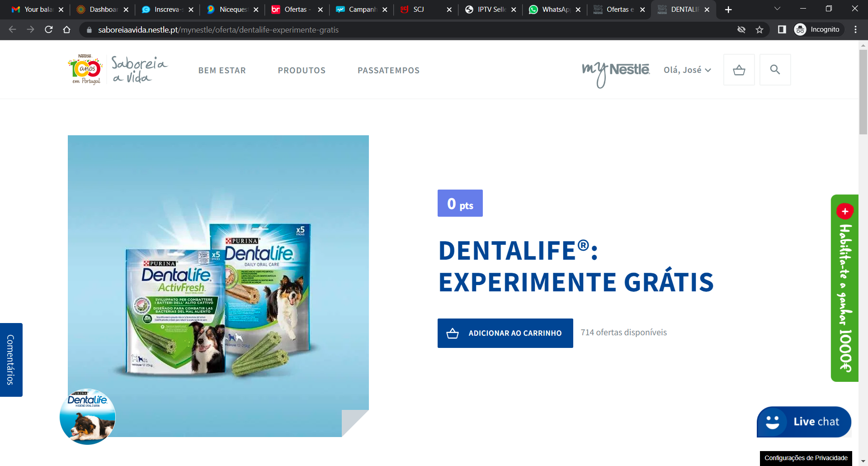The height and width of the screenshot is (466, 868).
Task: Open Configurações de Privacidade link
Action: (x=806, y=458)
